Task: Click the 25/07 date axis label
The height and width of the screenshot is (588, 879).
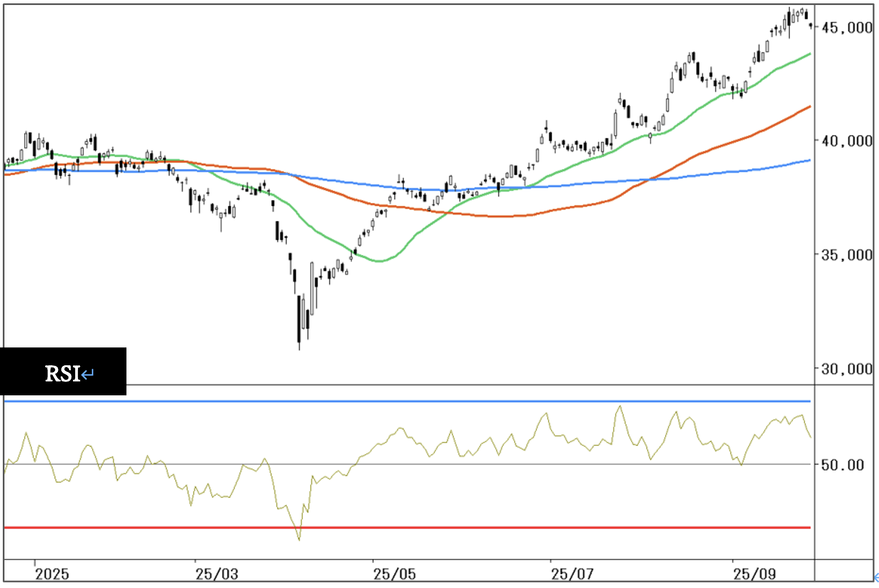Action: coord(572,574)
